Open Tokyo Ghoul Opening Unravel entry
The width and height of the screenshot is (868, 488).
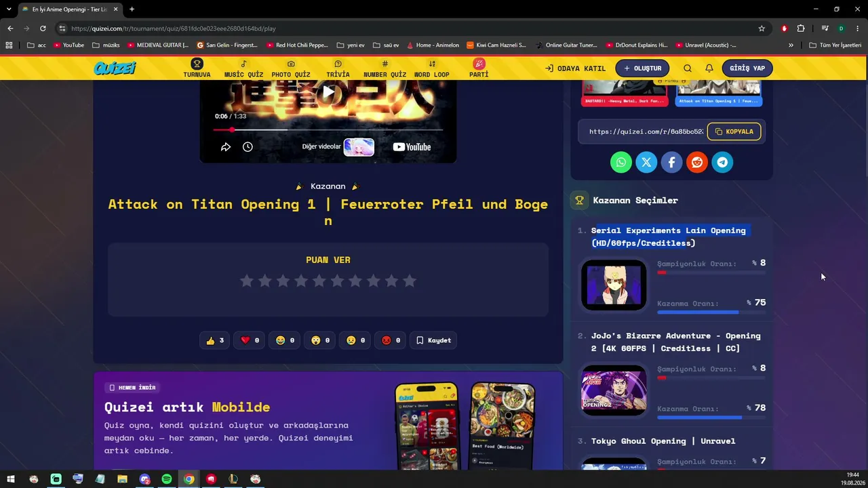[x=663, y=441]
